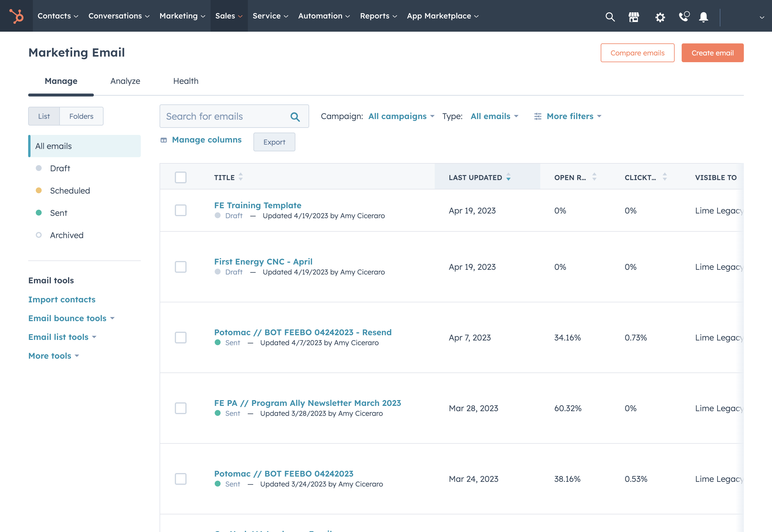Open the marketplace storefront icon
772x532 pixels.
pyautogui.click(x=634, y=17)
